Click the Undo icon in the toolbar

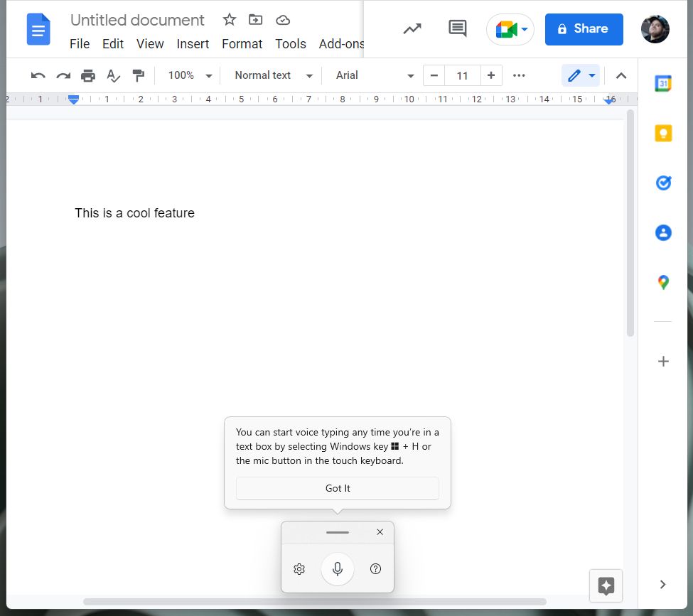coord(37,75)
